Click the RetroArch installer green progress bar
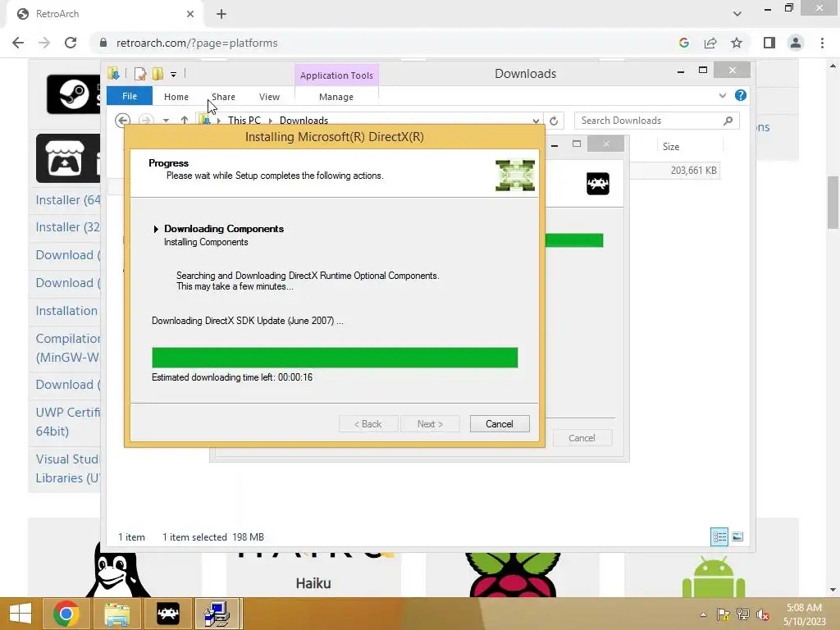The height and width of the screenshot is (630, 840). 574,240
